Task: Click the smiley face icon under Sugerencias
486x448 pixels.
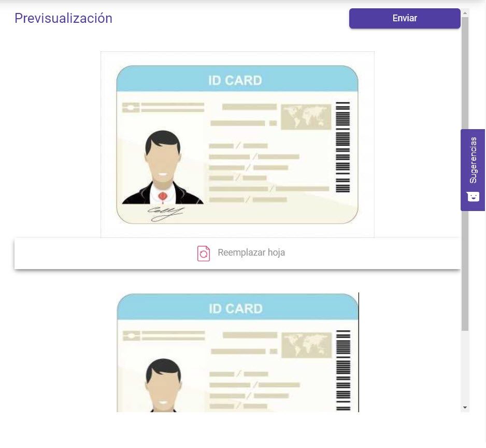Action: (x=473, y=197)
